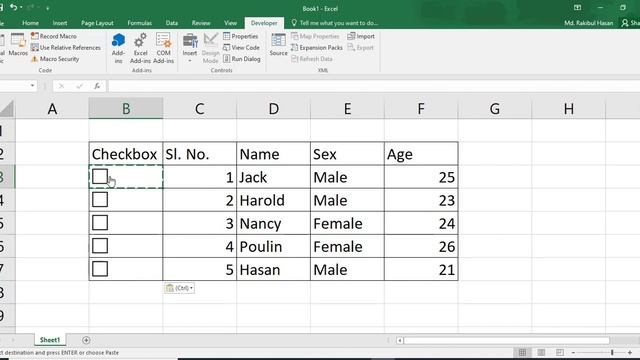The image size is (640, 360).
Task: Click the XML Export button
Action: [361, 47]
